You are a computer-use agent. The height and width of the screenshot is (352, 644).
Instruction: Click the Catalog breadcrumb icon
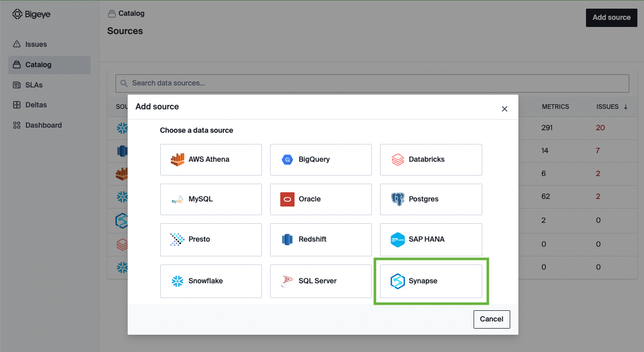point(111,13)
